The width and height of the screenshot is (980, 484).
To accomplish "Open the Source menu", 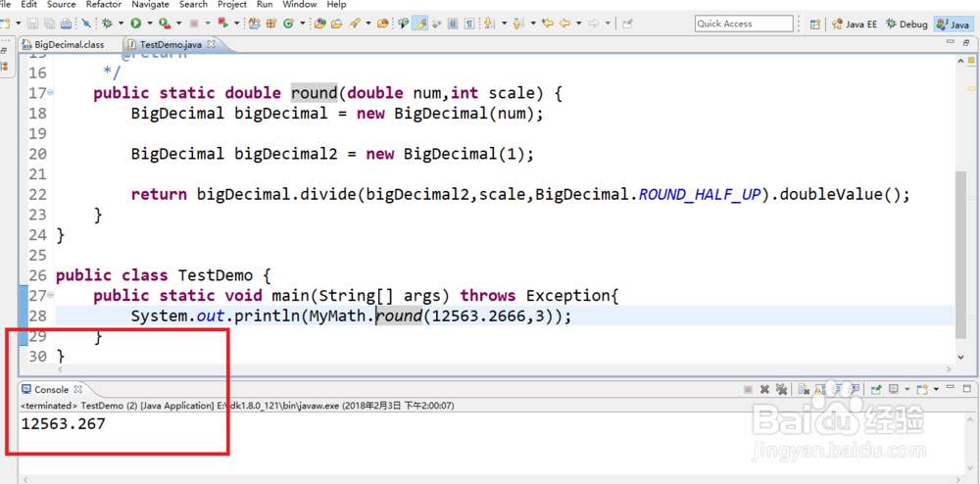I will [x=61, y=4].
